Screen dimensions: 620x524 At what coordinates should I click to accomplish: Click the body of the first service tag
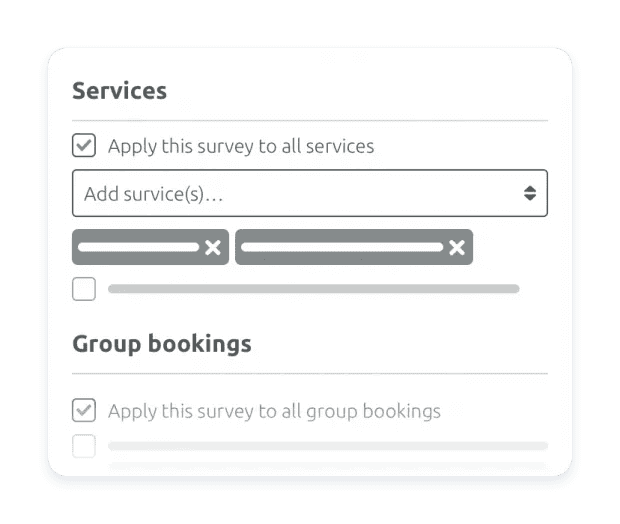(x=138, y=247)
